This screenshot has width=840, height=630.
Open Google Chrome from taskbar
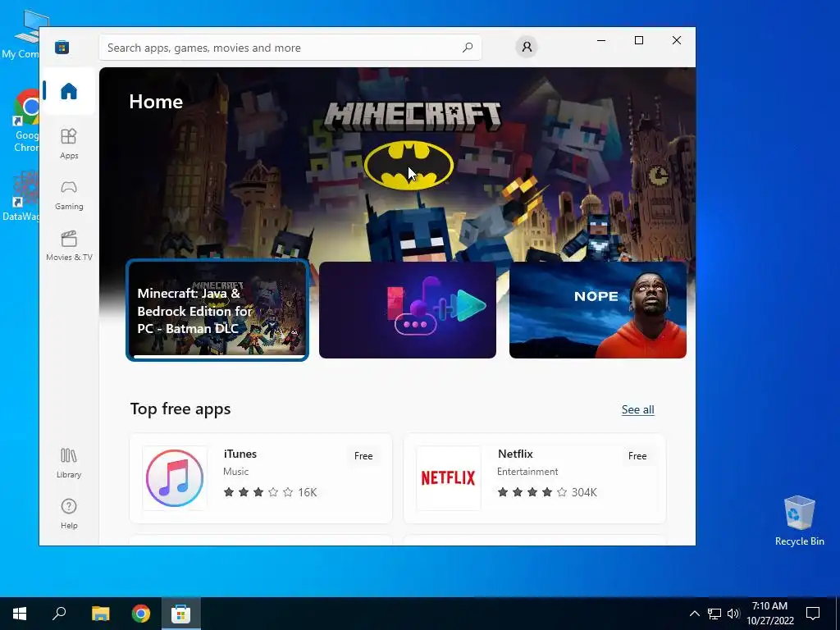tap(141, 614)
